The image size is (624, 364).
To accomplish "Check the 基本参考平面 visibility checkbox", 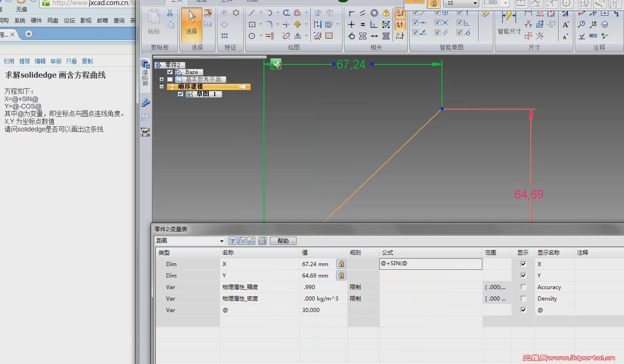I will click(170, 80).
